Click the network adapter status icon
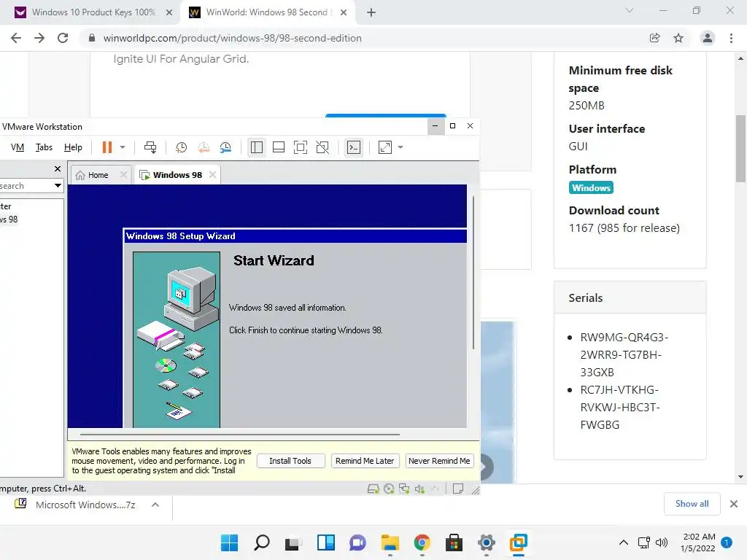This screenshot has height=560, width=747. 404,489
